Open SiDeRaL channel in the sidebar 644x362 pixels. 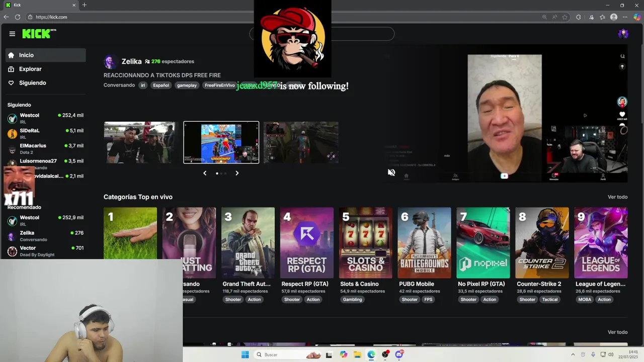tap(45, 133)
